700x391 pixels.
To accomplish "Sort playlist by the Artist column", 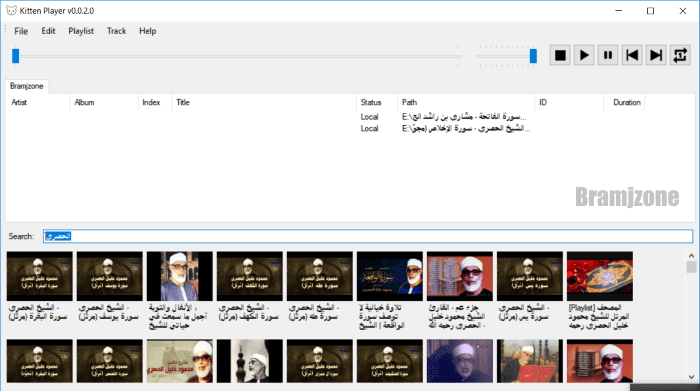I will [38, 102].
